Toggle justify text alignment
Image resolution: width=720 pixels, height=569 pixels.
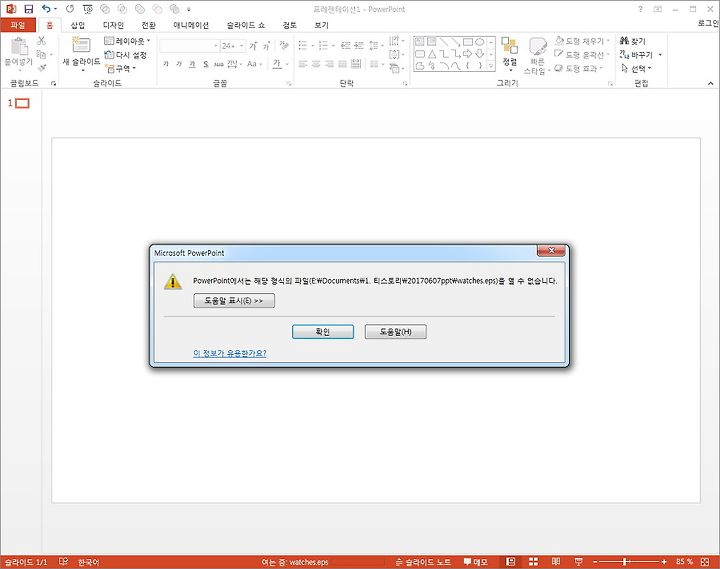[343, 64]
